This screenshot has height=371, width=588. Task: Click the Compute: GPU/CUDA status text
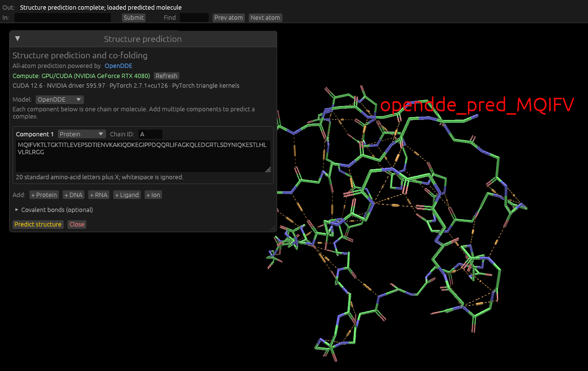tap(81, 76)
